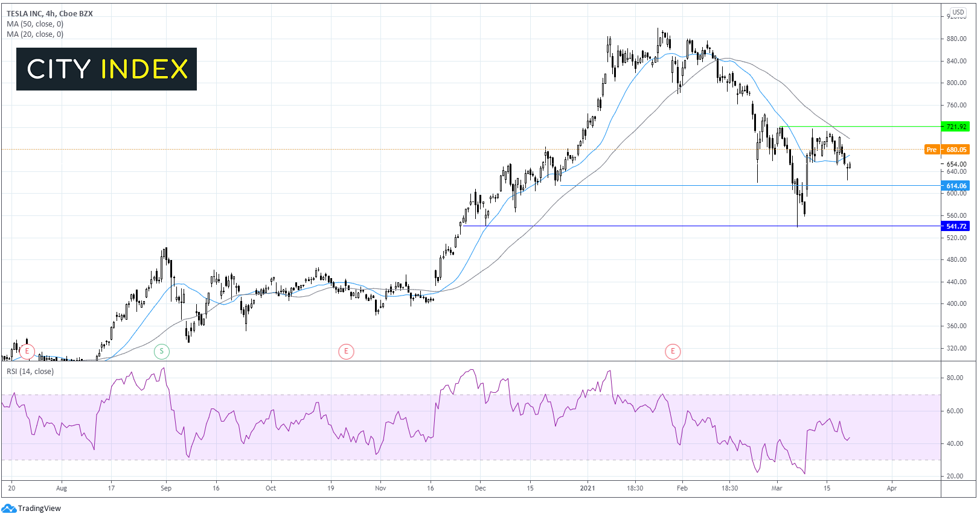
Task: Click the City Index logo
Action: 106,69
